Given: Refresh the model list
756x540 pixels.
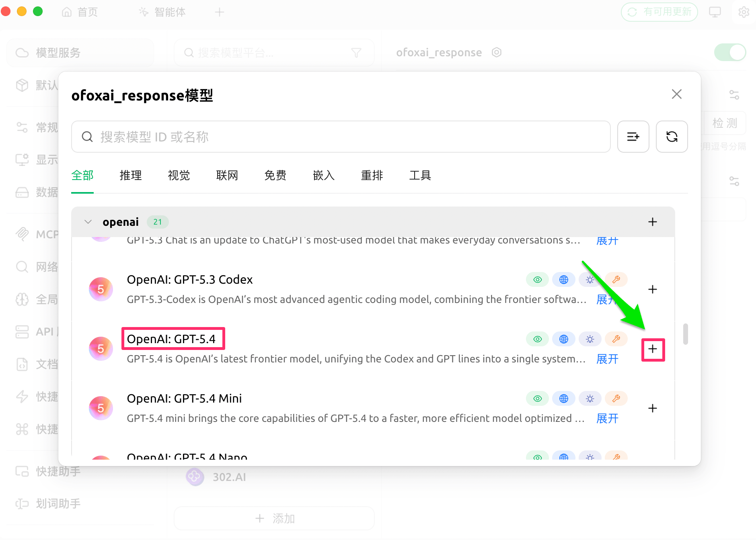Looking at the screenshot, I should click(x=672, y=137).
